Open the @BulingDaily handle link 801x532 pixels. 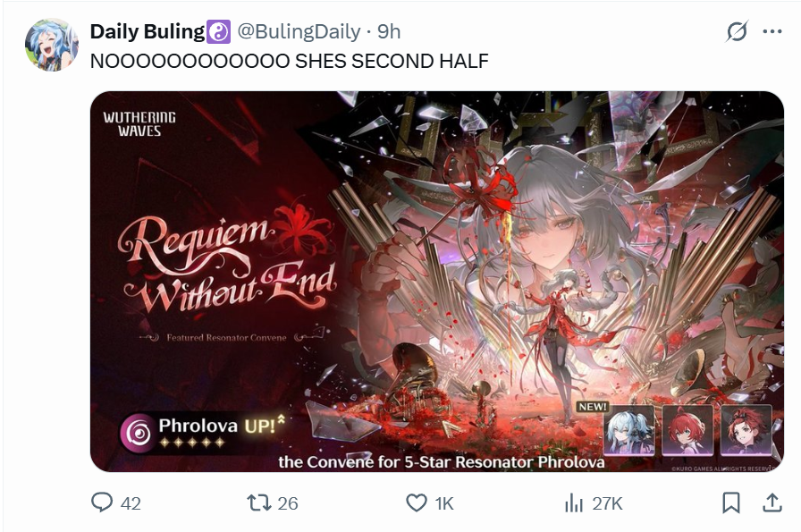point(299,31)
